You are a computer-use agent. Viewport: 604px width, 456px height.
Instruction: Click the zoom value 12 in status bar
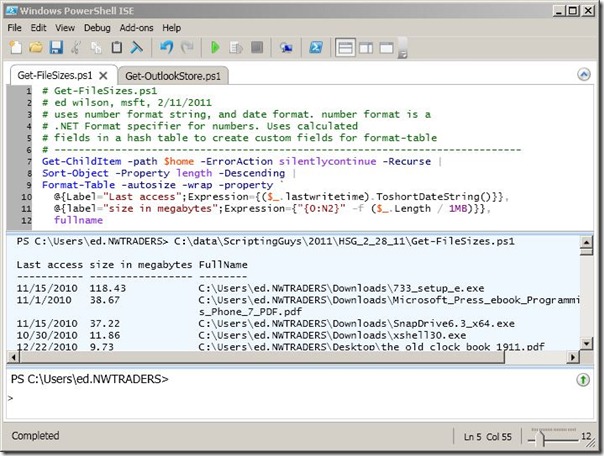586,436
